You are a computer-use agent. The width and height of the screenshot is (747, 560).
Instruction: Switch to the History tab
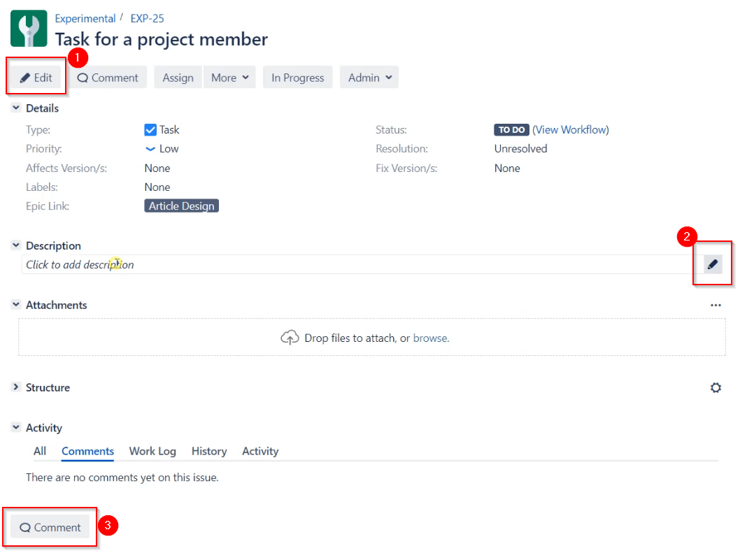click(x=208, y=451)
